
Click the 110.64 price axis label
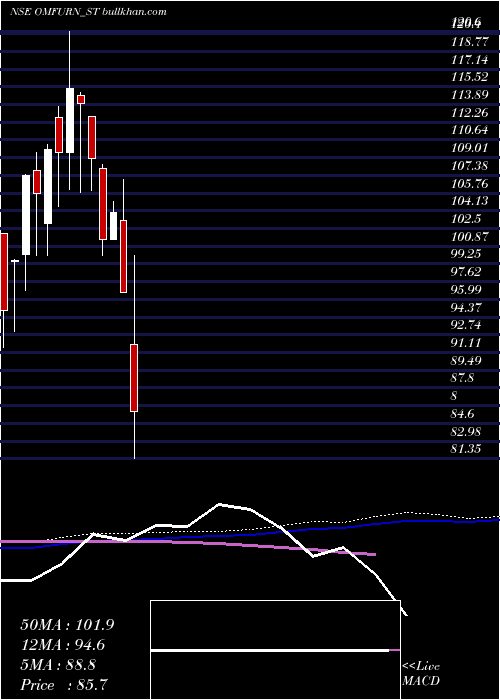pyautogui.click(x=469, y=130)
